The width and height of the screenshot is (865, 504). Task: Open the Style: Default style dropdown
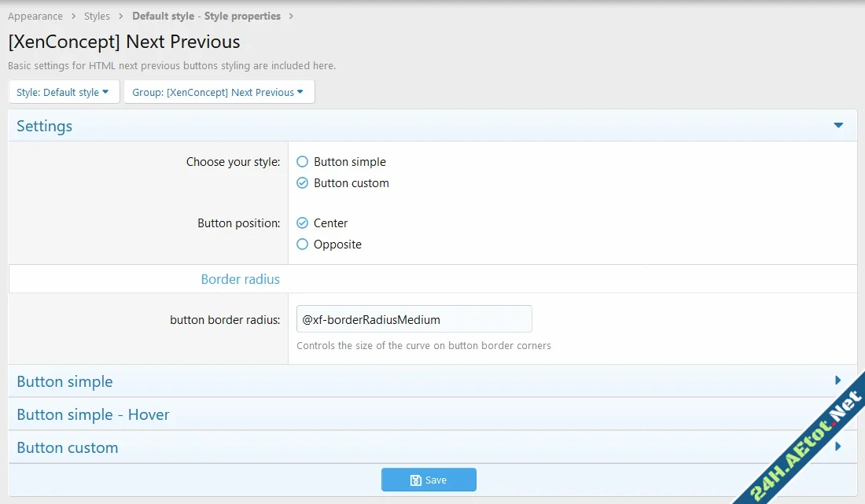click(64, 92)
